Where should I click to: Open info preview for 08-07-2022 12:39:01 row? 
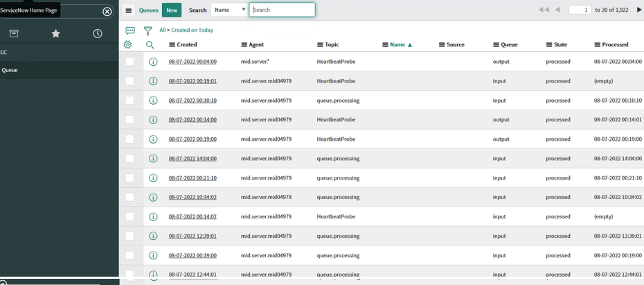[153, 236]
